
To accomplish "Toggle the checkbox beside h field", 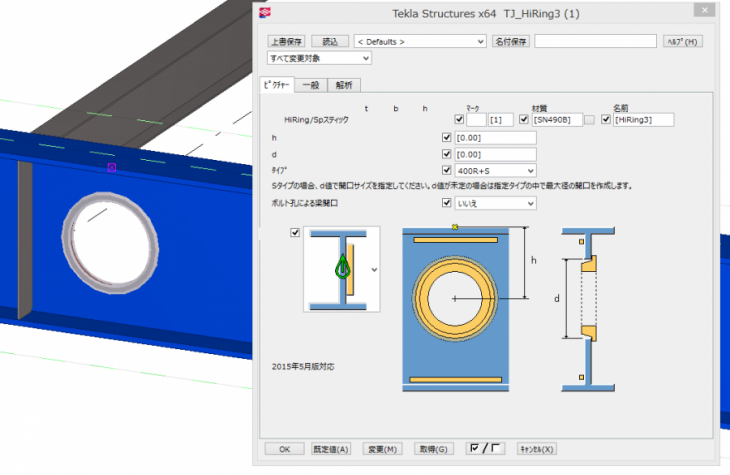I will coord(447,137).
